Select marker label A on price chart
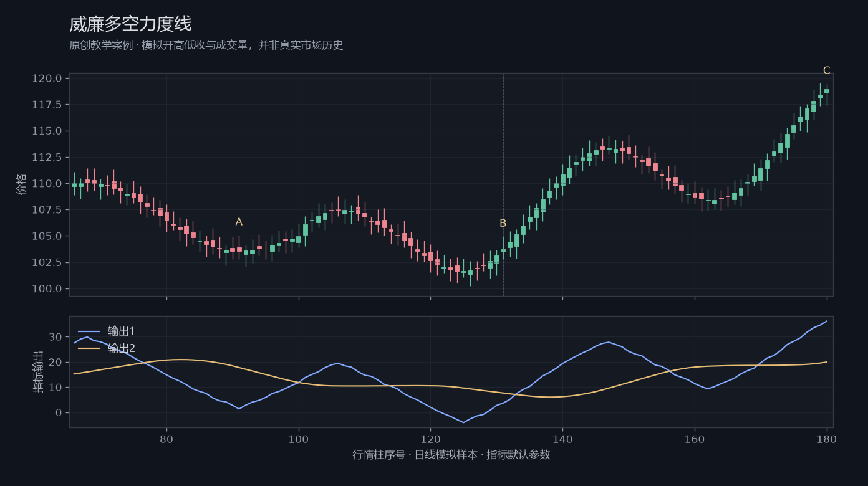868x486 pixels. (239, 222)
